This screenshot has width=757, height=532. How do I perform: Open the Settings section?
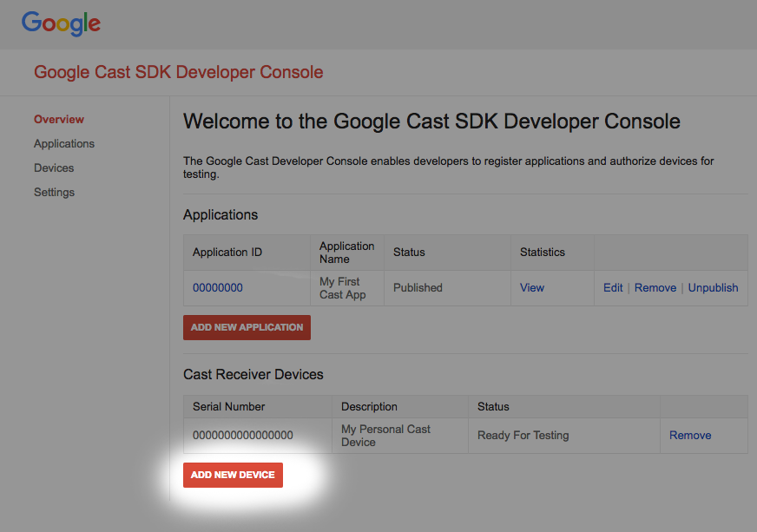click(x=54, y=192)
